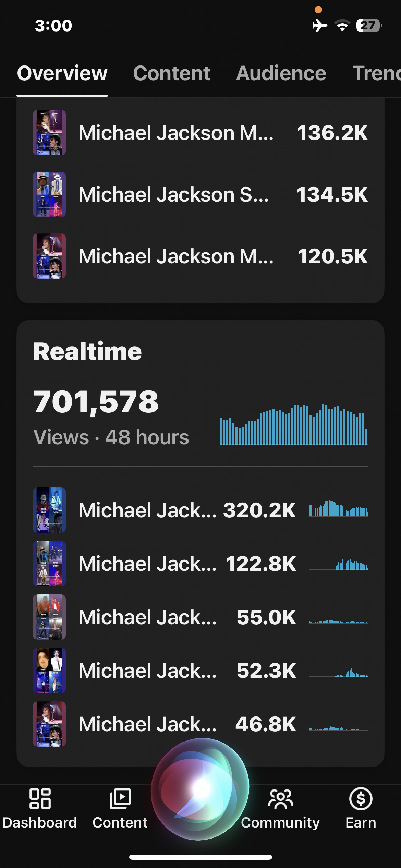Open the top video with 120.5K views
This screenshot has height=868, width=401.
200,256
